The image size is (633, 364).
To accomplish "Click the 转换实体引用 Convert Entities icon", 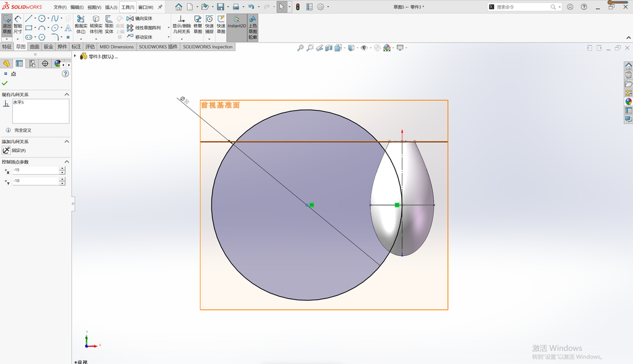I will pos(96,25).
